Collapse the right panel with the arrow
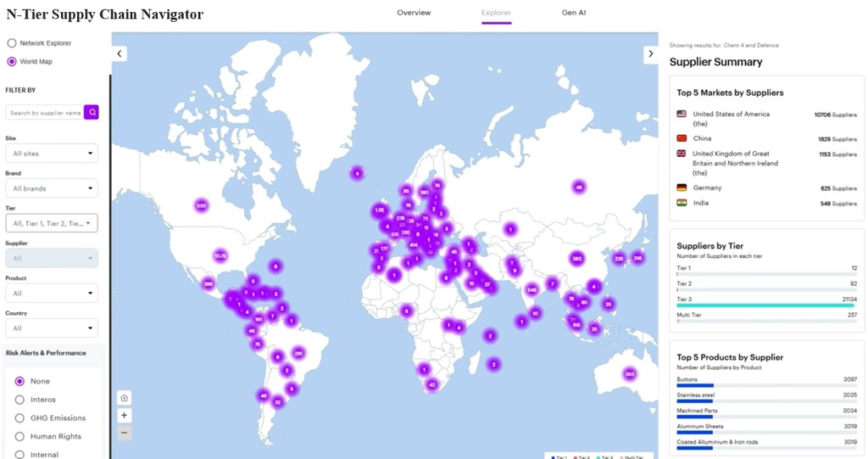The height and width of the screenshot is (459, 868). click(x=650, y=53)
